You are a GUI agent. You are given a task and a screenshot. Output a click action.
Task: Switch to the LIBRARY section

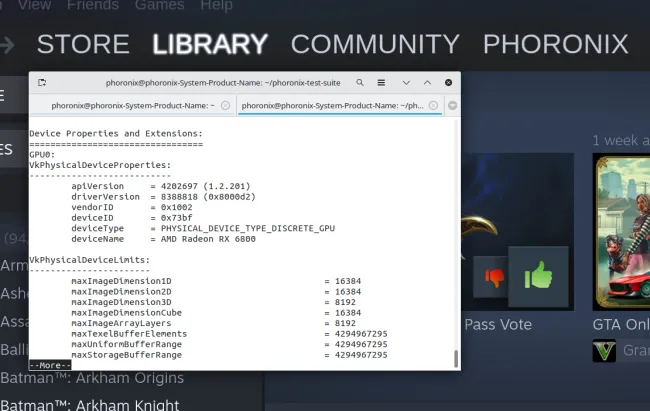coord(210,44)
